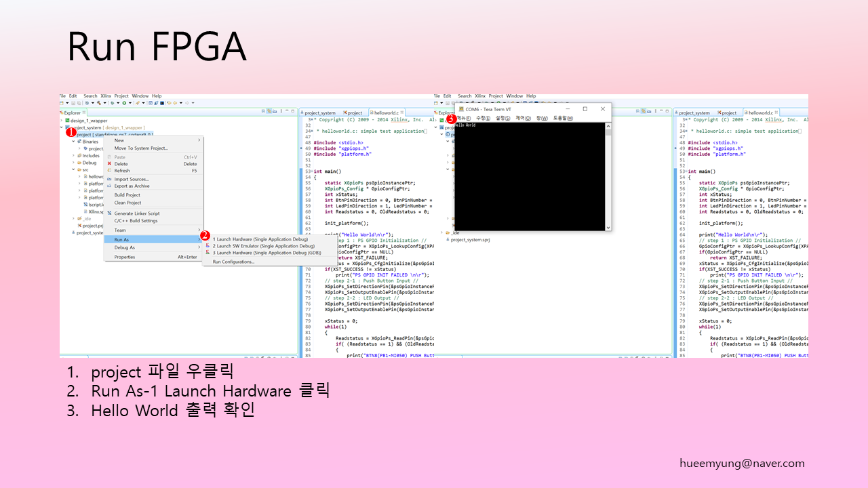Maximize the left Explorer panel
This screenshot has height=488, width=868.
[294, 112]
